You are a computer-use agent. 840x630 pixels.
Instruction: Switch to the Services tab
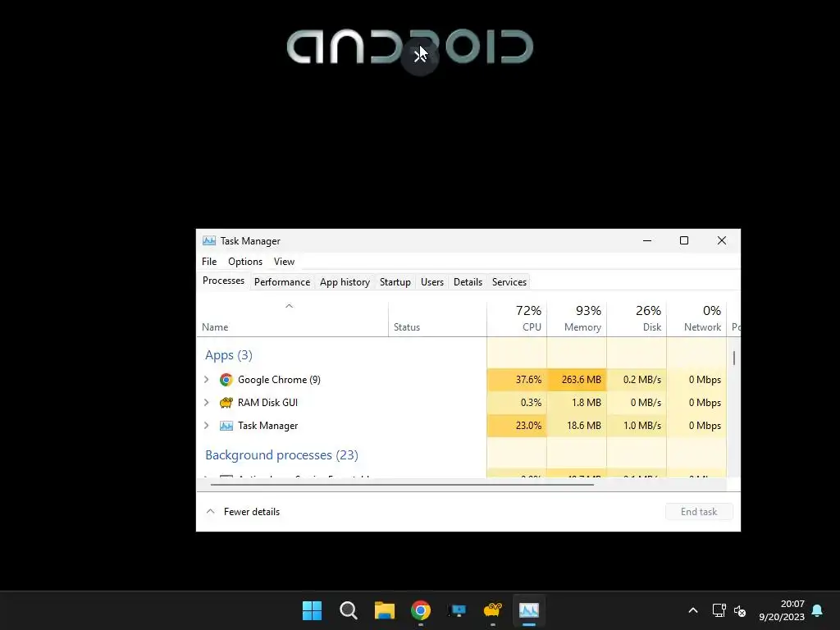(509, 282)
